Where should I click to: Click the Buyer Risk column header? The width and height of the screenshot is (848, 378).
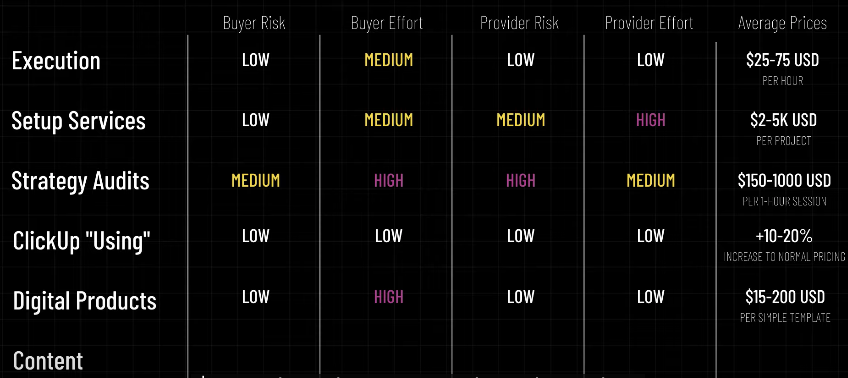click(254, 23)
